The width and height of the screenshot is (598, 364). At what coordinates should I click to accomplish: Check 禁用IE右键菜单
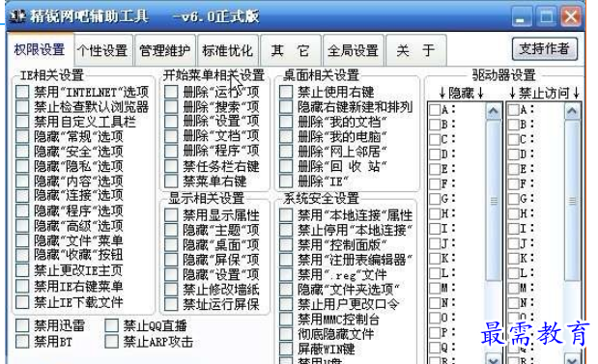[x=22, y=286]
